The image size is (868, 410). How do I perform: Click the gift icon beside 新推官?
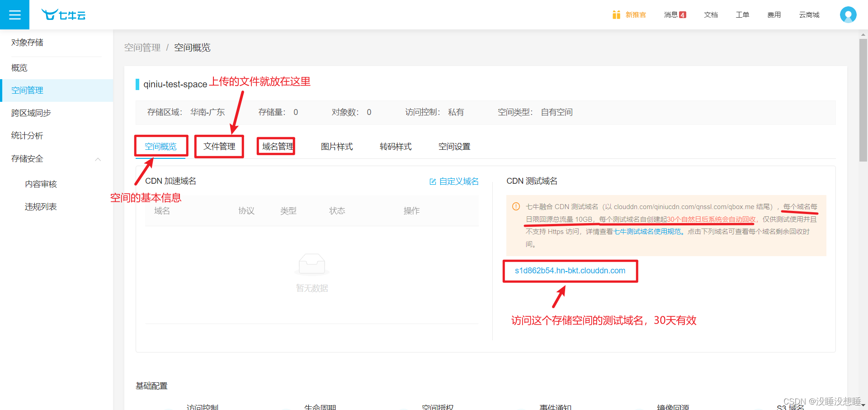[616, 15]
